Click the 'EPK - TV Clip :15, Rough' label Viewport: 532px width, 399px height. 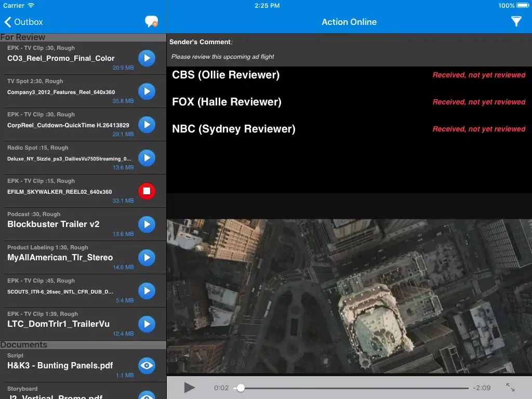[x=41, y=181]
